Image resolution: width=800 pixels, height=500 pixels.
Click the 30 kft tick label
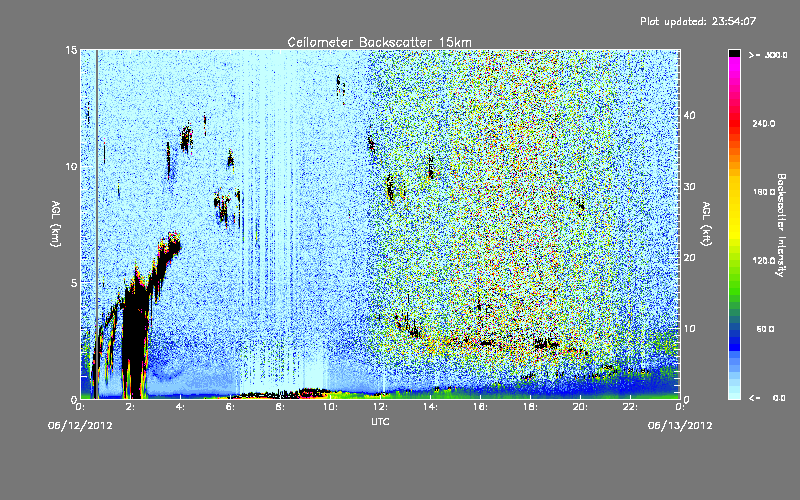pos(689,187)
